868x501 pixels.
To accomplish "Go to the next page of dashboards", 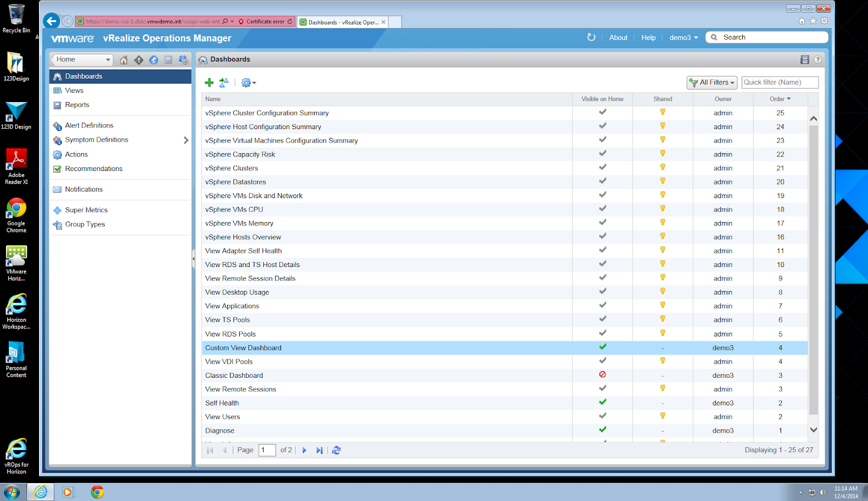I will click(x=304, y=451).
